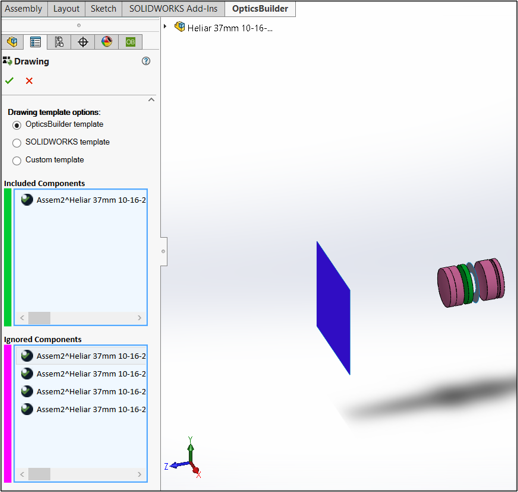518x492 pixels.
Task: Expand the Heliar 37mm flyout tree
Action: (165, 26)
